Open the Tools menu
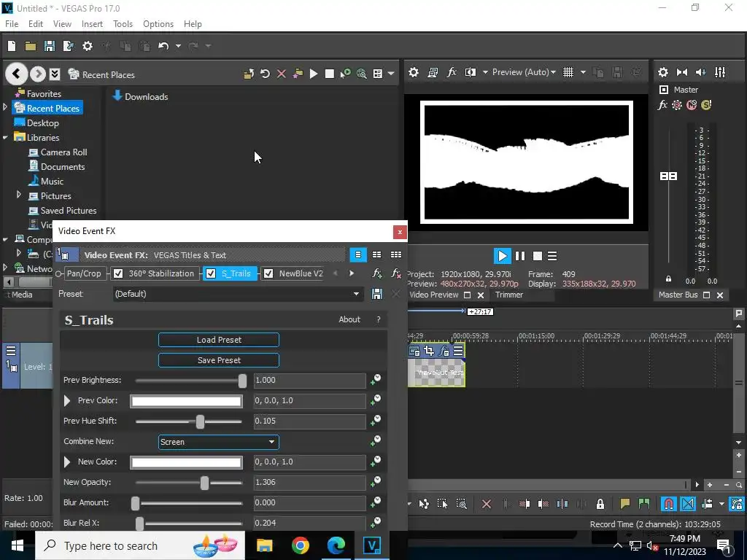Screen dimensions: 747x560 click(123, 24)
